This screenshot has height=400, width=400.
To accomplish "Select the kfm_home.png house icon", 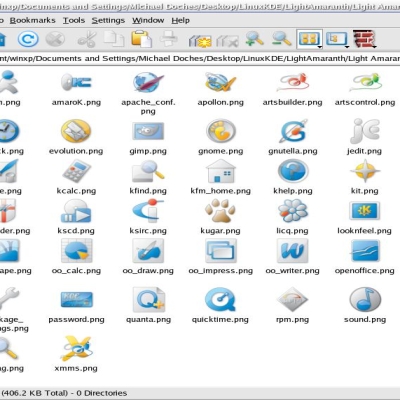I will [220, 171].
